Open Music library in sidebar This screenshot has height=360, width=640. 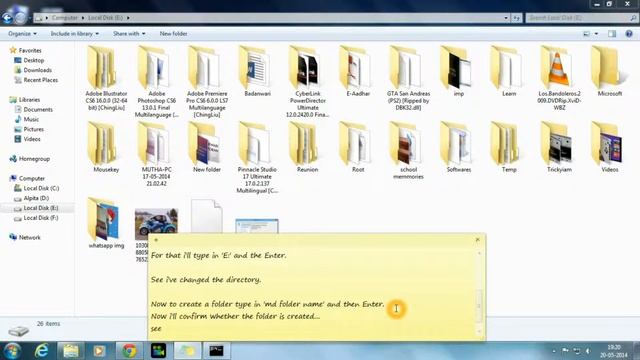[31, 119]
